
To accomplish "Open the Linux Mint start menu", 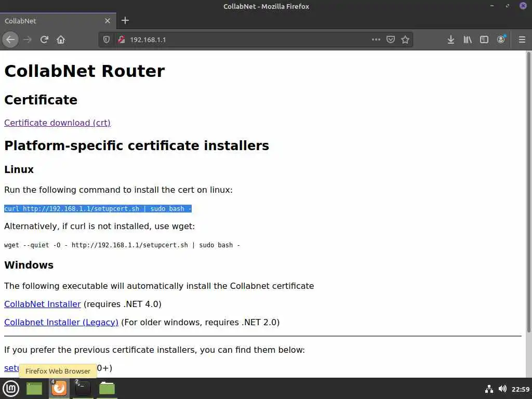I will [11, 388].
